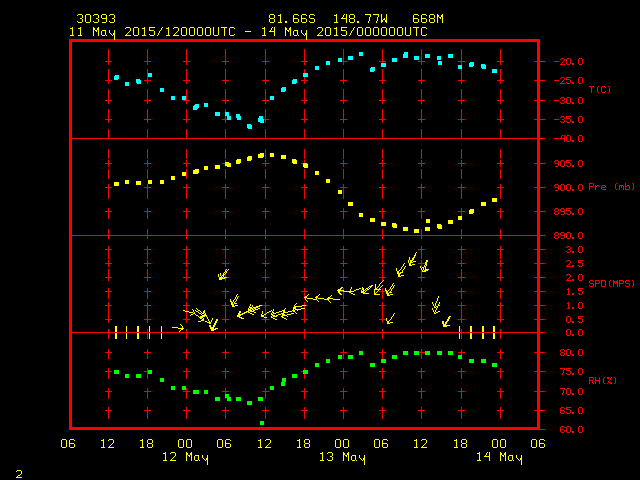
Task: Click the 70.0 humidity tick label
Action: click(x=571, y=392)
